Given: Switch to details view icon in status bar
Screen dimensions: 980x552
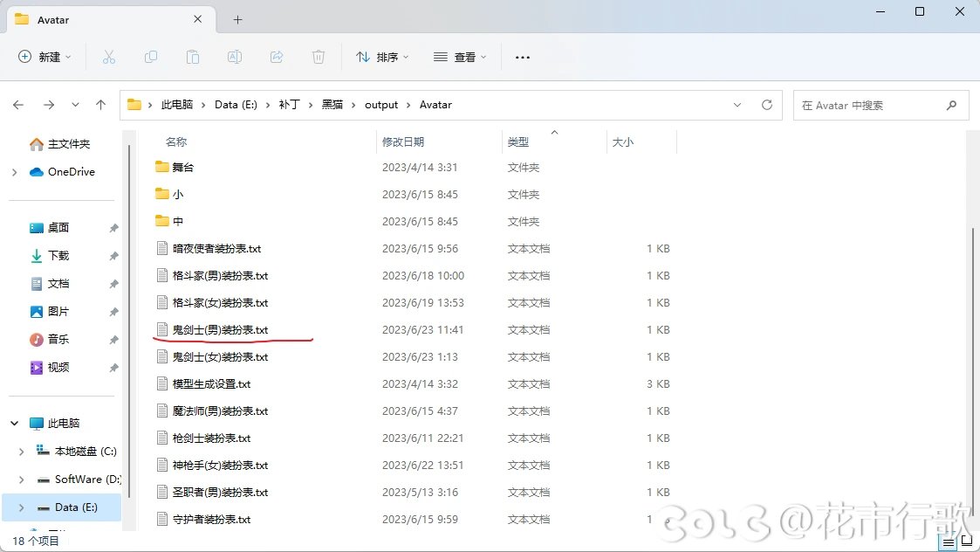Looking at the screenshot, I should (948, 542).
